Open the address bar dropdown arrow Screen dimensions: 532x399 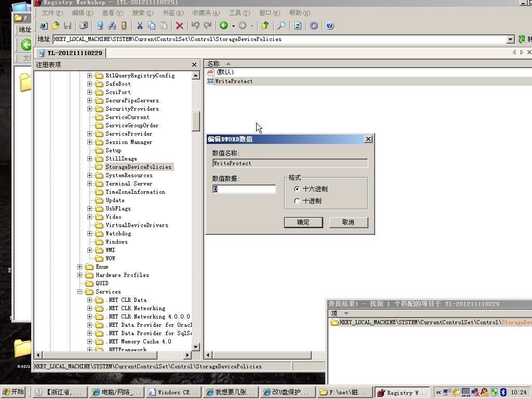pyautogui.click(x=510, y=39)
